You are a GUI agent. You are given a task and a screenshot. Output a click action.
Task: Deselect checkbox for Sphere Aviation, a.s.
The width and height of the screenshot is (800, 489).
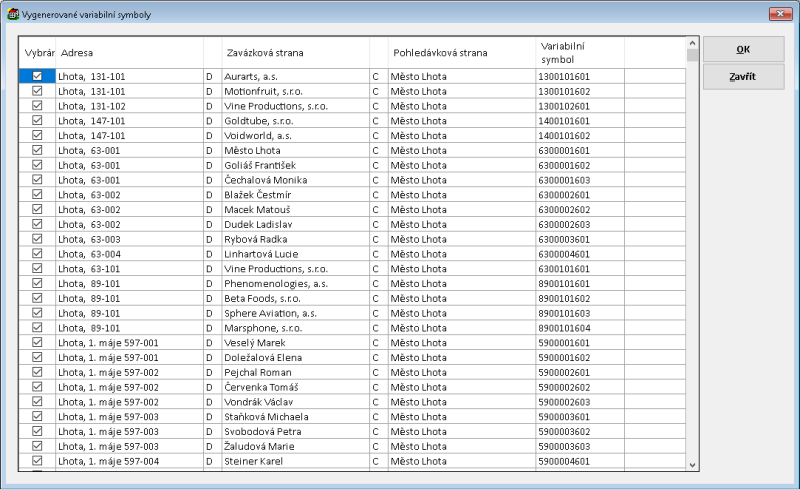click(x=38, y=313)
